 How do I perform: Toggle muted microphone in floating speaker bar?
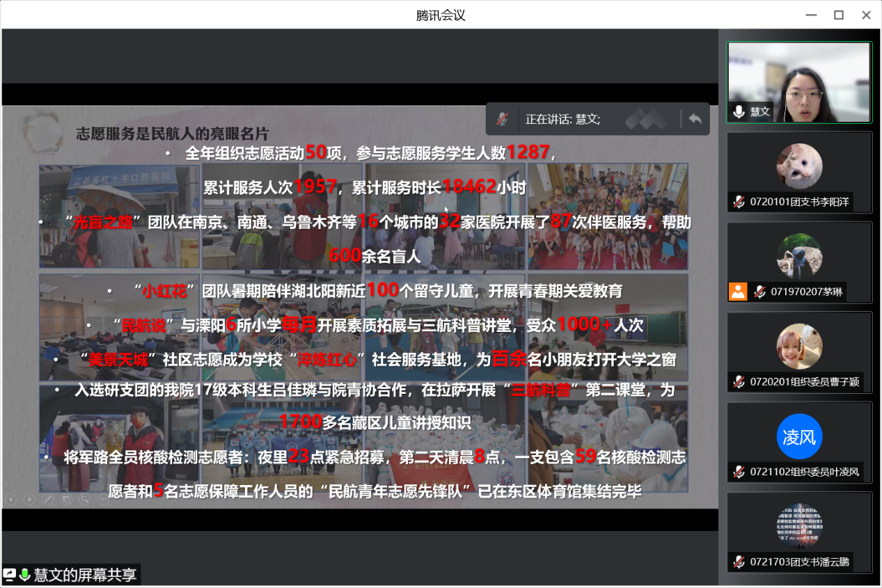tap(502, 119)
